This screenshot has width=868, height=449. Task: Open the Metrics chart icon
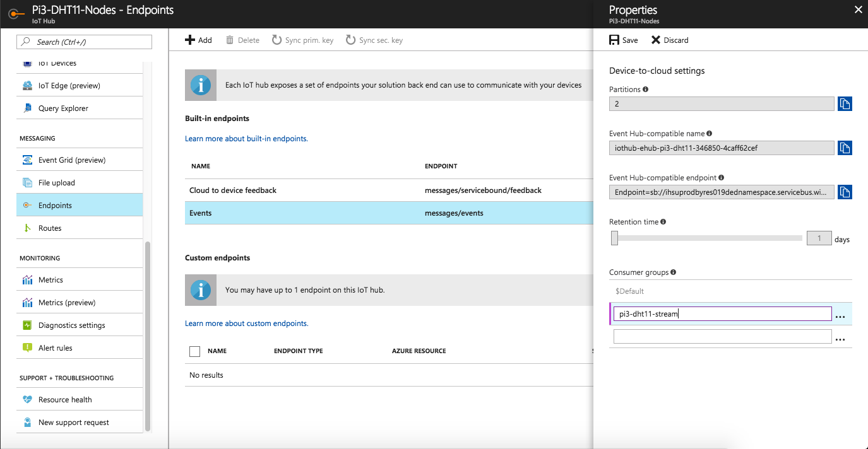click(x=27, y=280)
